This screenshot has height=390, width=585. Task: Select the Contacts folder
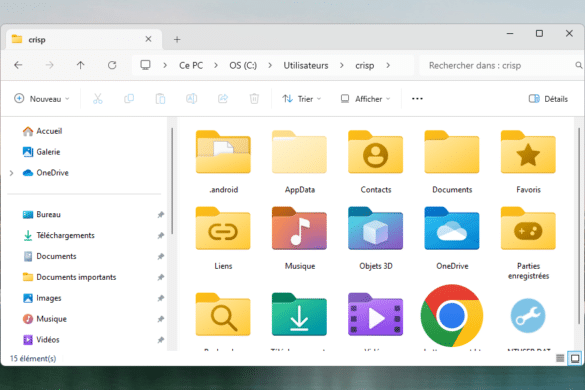click(375, 162)
